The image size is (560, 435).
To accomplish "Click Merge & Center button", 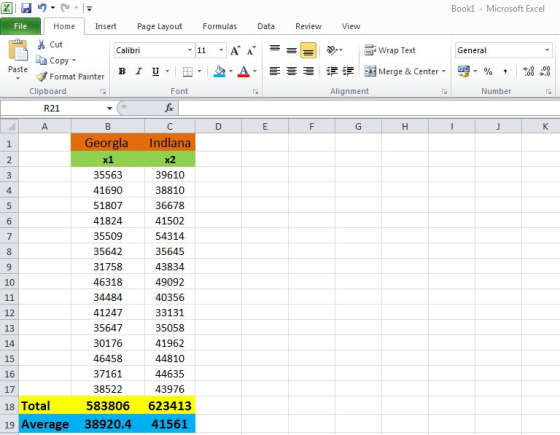I will pos(401,71).
